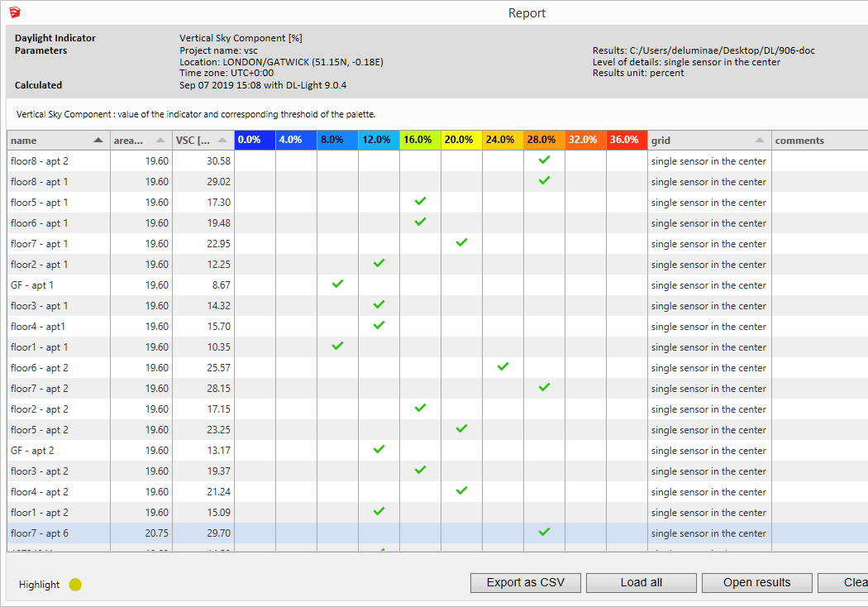Image resolution: width=868 pixels, height=607 pixels.
Task: Click the green checkmark in floor7 - apt 6 row
Action: (x=544, y=532)
